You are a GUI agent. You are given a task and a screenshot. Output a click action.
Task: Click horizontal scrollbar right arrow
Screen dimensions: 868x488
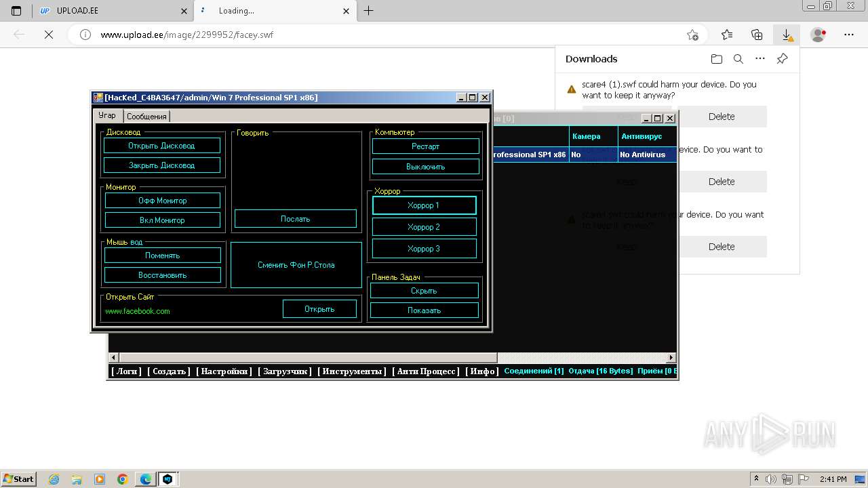[671, 357]
